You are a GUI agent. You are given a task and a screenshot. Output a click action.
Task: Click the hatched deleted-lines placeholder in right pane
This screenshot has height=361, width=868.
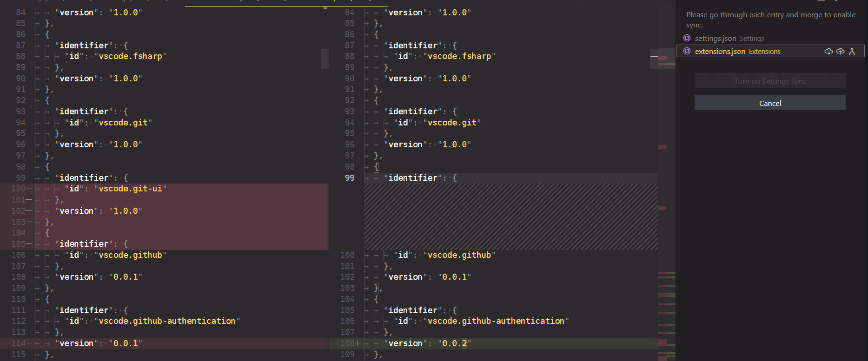pyautogui.click(x=510, y=217)
